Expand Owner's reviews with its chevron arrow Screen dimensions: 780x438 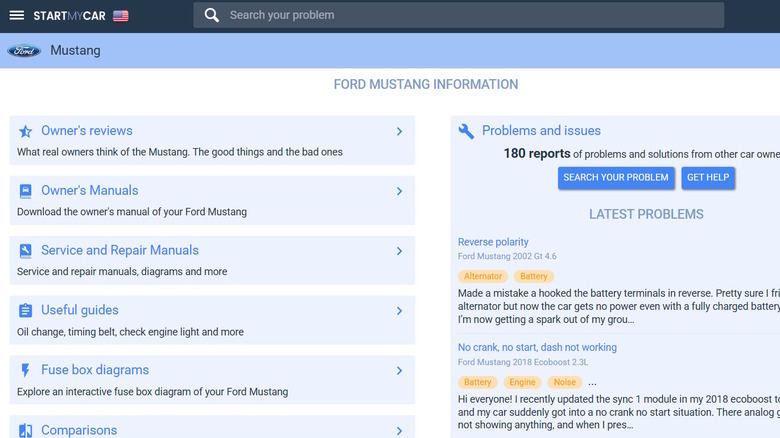[x=399, y=131]
